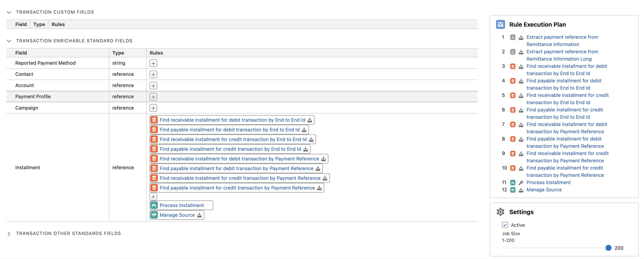Open Manage Source link in execution plan
Screen dimensions: 644x259
tap(544, 190)
